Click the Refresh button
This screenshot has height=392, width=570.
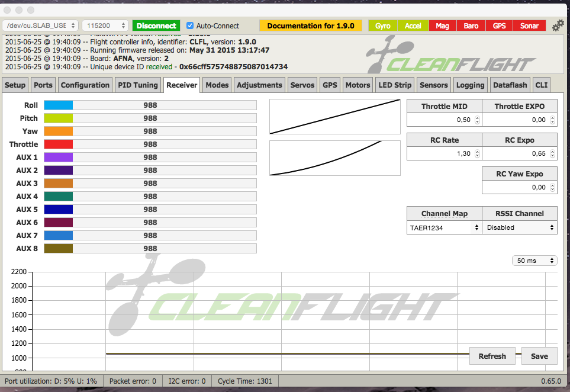492,356
